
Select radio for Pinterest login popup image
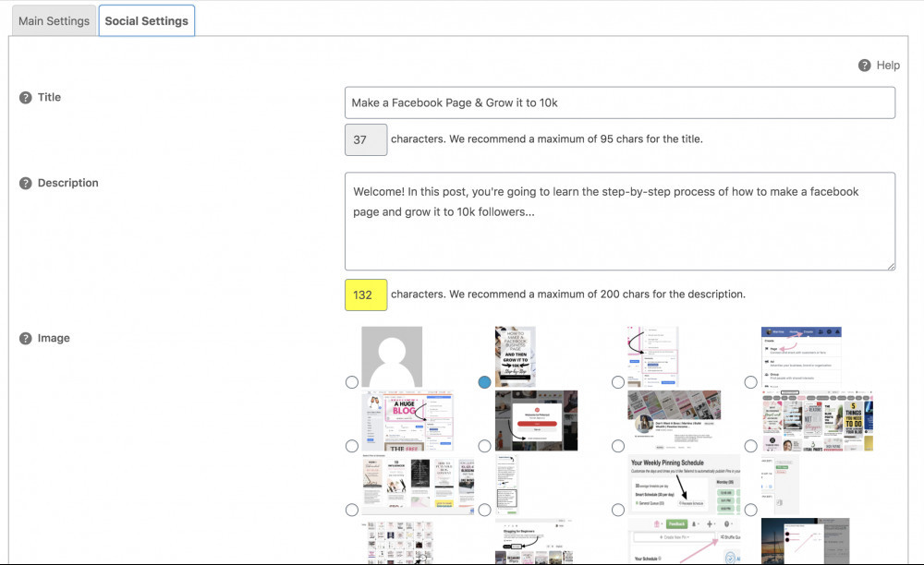[484, 446]
